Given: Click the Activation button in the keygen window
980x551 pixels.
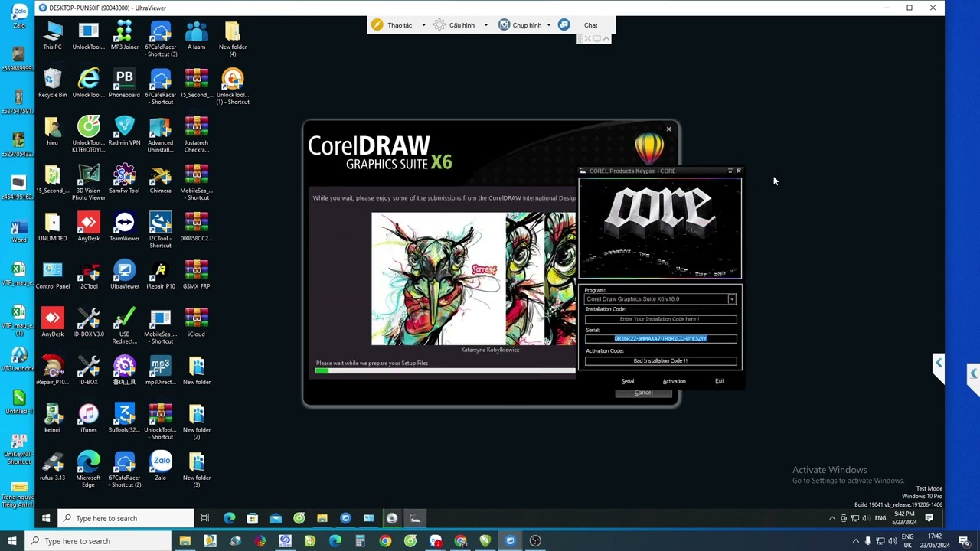Looking at the screenshot, I should (674, 381).
